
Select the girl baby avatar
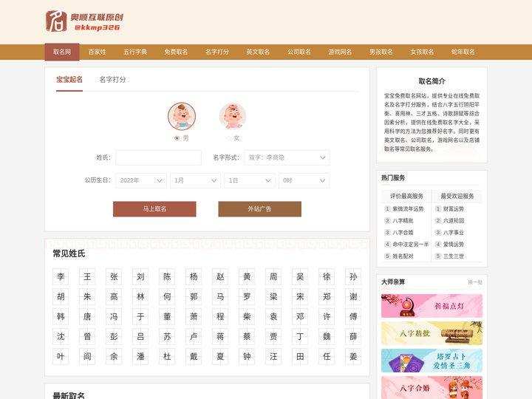[x=233, y=116]
